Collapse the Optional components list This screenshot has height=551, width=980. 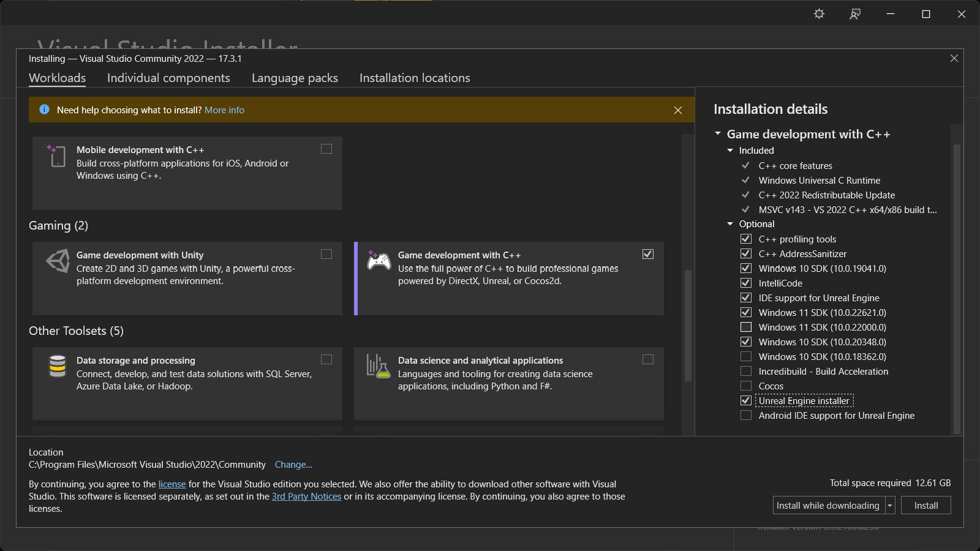730,224
